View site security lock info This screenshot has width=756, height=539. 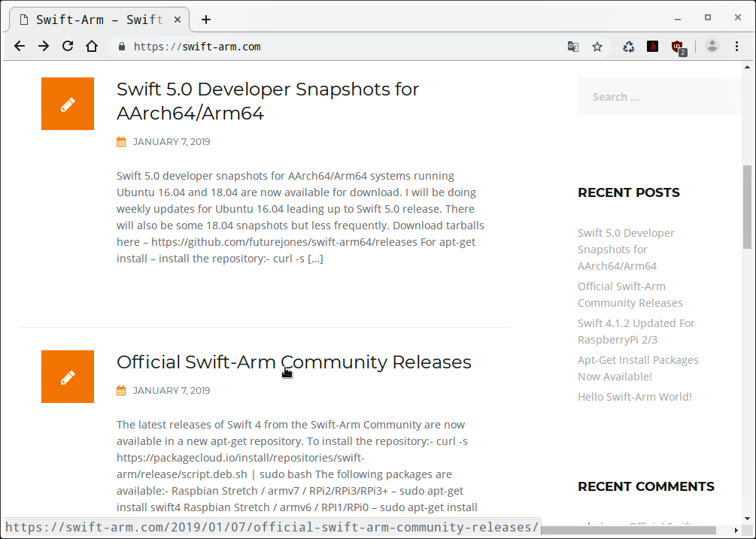(122, 47)
